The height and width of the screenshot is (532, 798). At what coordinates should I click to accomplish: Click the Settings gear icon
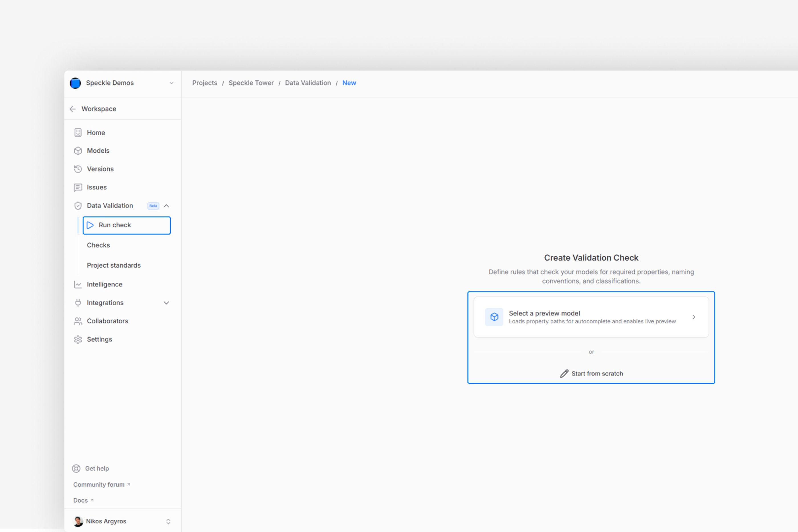[x=78, y=339]
